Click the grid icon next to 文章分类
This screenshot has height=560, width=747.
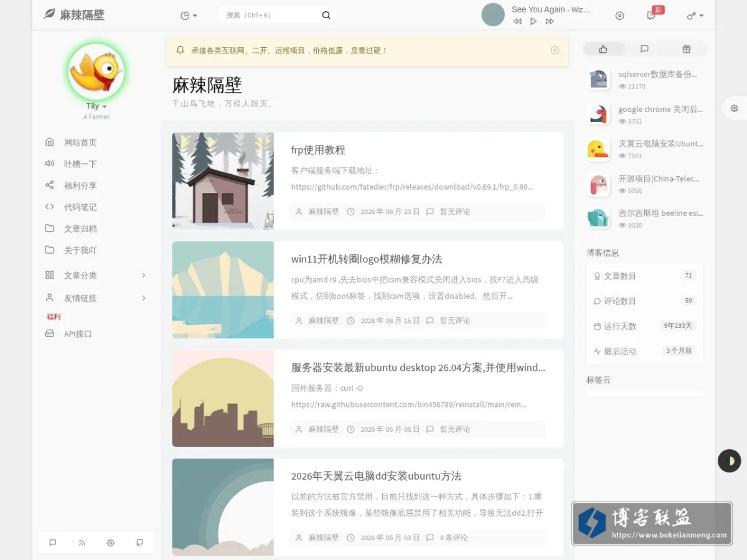point(50,275)
